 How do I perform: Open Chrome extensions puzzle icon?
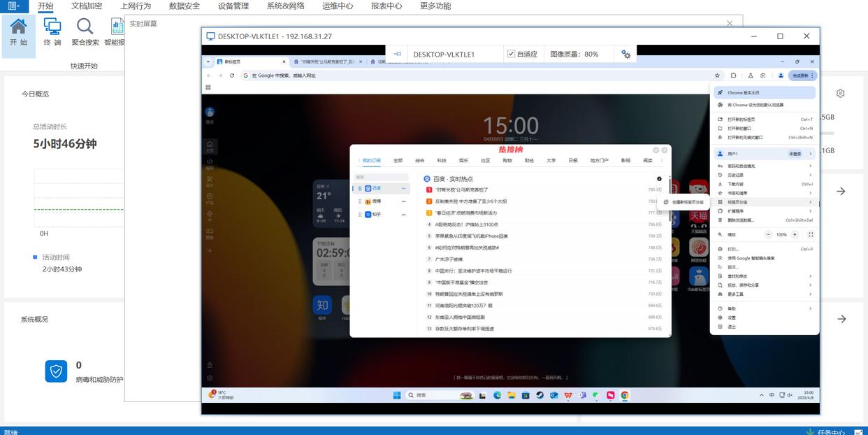click(x=734, y=75)
